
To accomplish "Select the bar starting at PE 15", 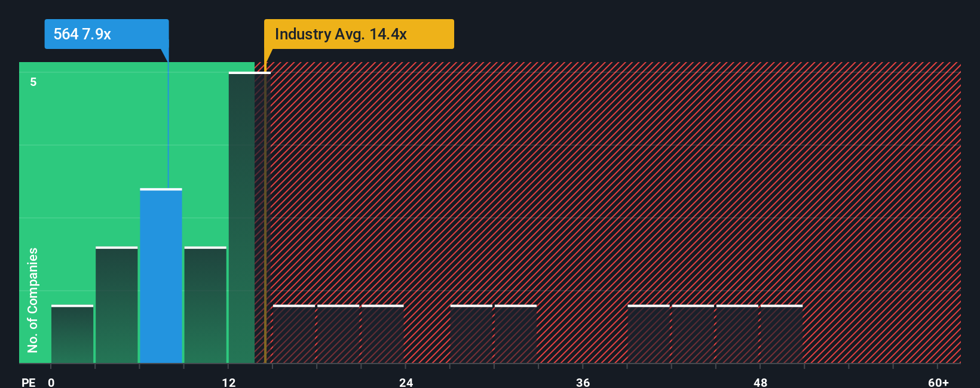I will [294, 334].
